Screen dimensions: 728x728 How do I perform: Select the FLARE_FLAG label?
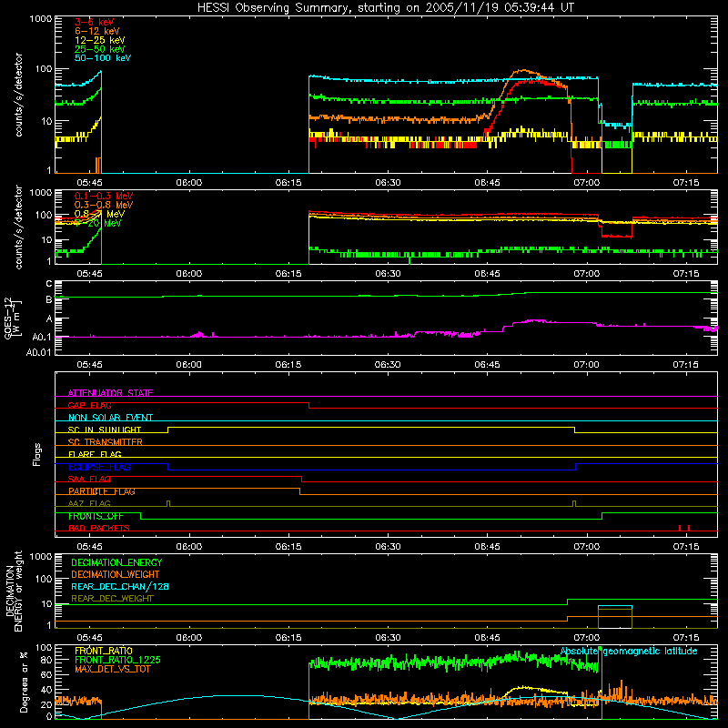95,454
